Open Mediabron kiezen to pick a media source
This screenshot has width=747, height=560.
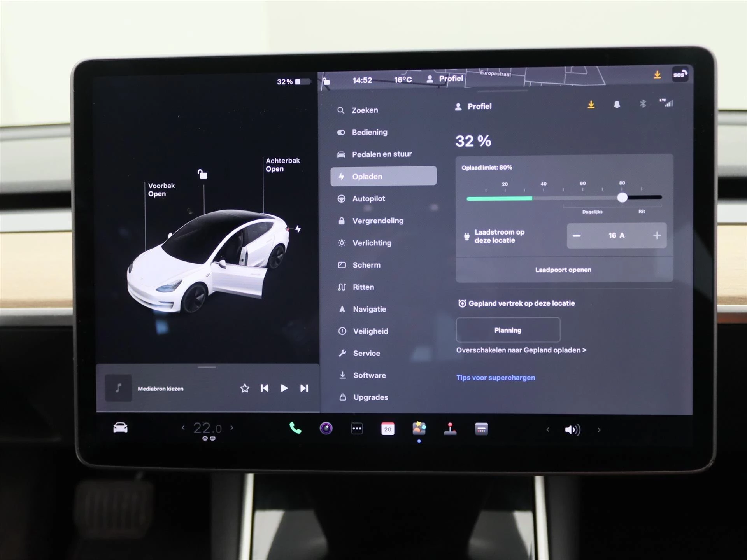[x=161, y=388]
